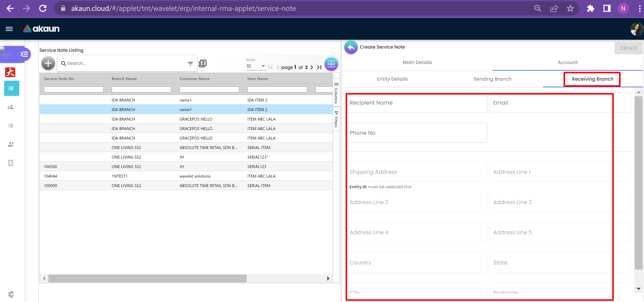The image size is (644, 302).
Task: Open the applet grid switcher icon
Action: coord(331,64)
